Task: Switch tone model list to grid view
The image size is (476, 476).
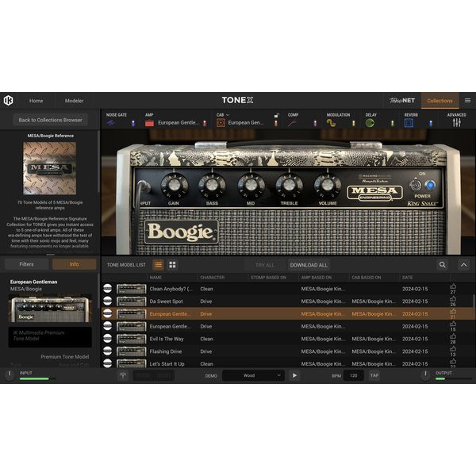Action: [x=172, y=265]
